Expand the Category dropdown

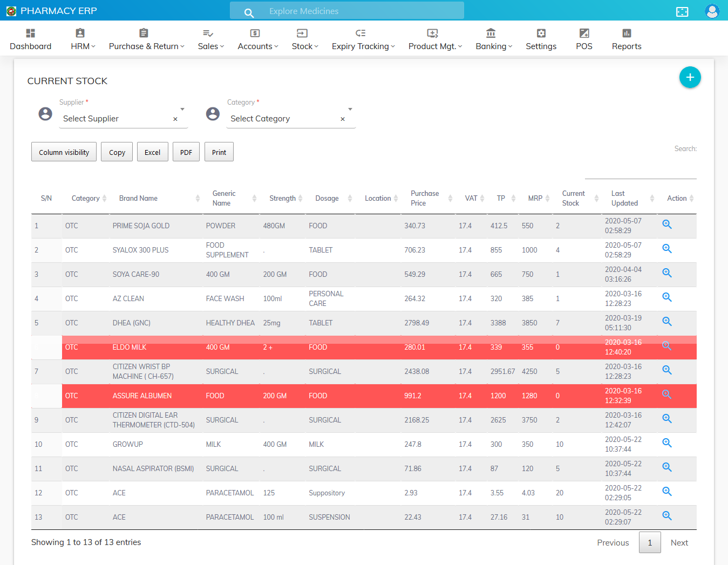click(x=350, y=110)
